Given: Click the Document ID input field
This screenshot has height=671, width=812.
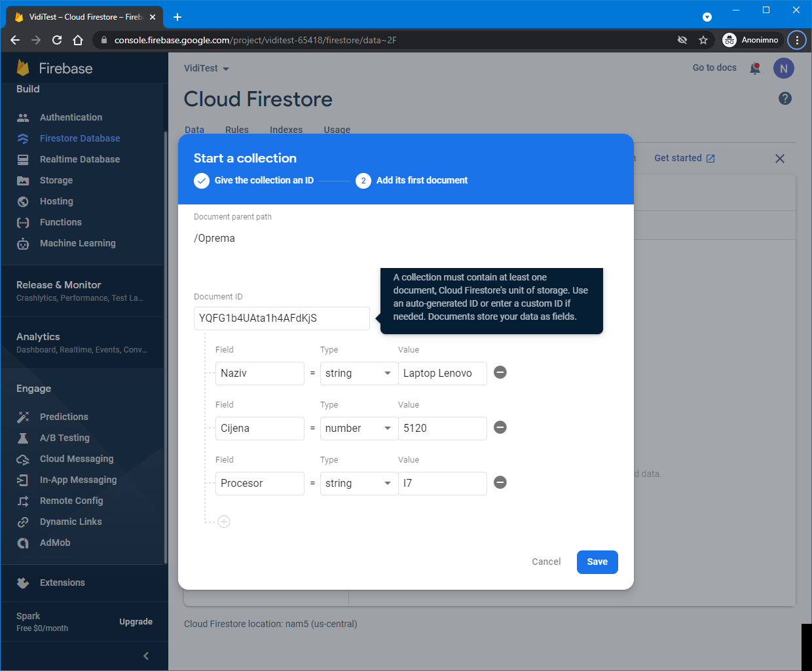Looking at the screenshot, I should [282, 318].
